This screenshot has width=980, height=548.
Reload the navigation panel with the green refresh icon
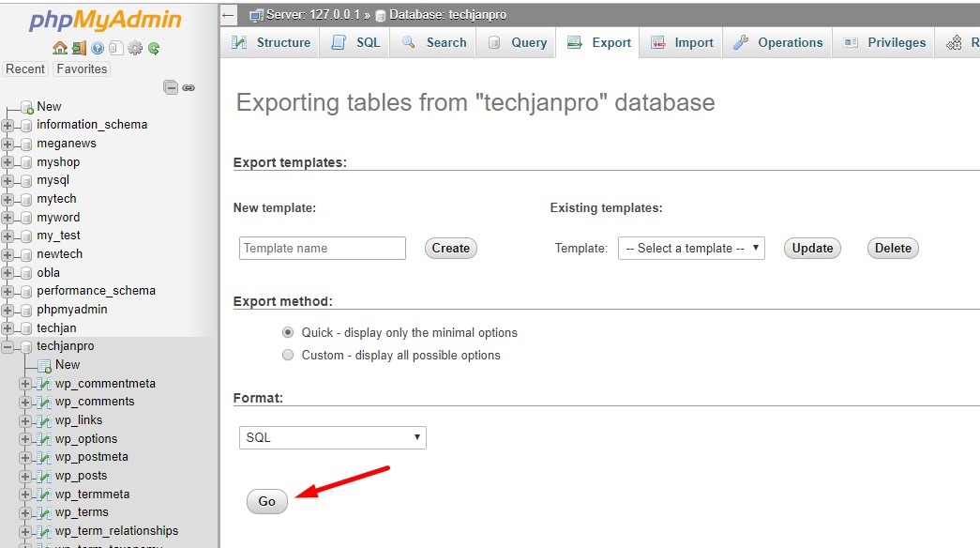[153, 49]
